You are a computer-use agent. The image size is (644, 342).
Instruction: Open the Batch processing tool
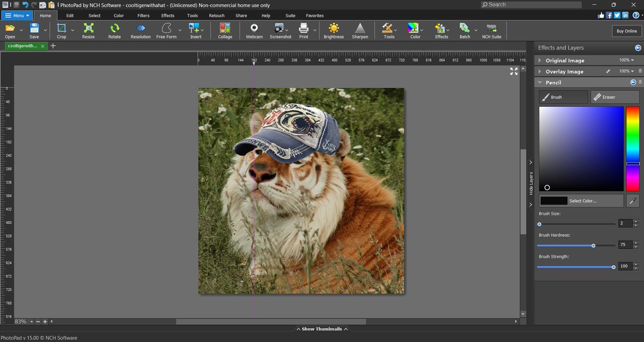(x=465, y=31)
